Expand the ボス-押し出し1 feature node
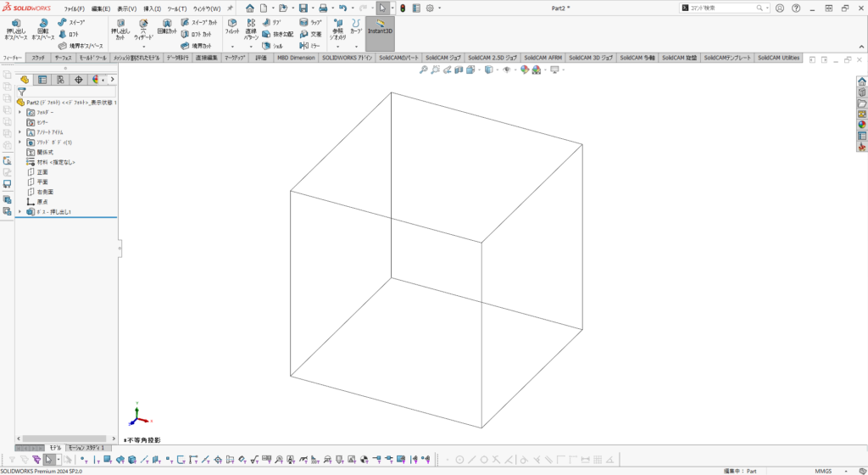This screenshot has width=868, height=475. point(19,212)
